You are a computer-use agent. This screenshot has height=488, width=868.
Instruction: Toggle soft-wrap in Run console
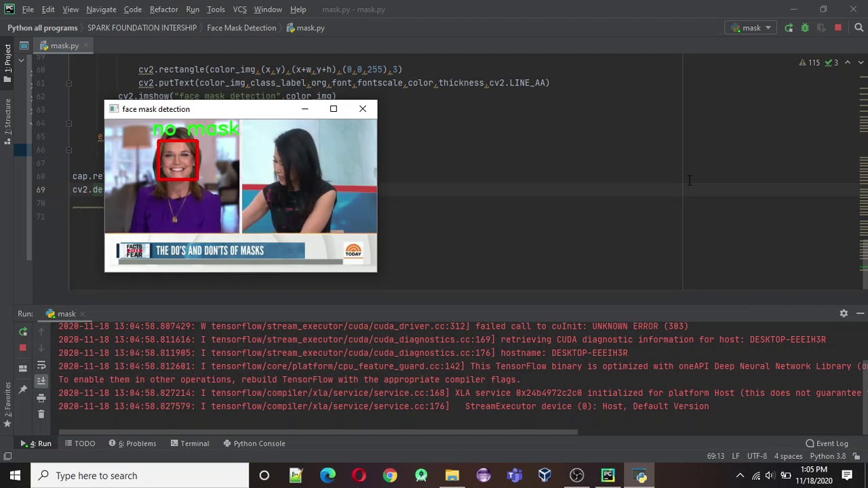point(41,366)
